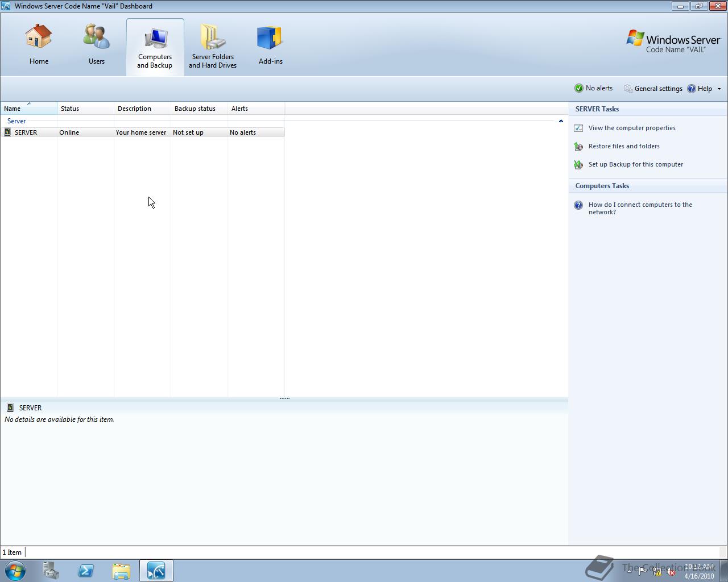Open the Users section
The image size is (728, 582).
[x=96, y=45]
